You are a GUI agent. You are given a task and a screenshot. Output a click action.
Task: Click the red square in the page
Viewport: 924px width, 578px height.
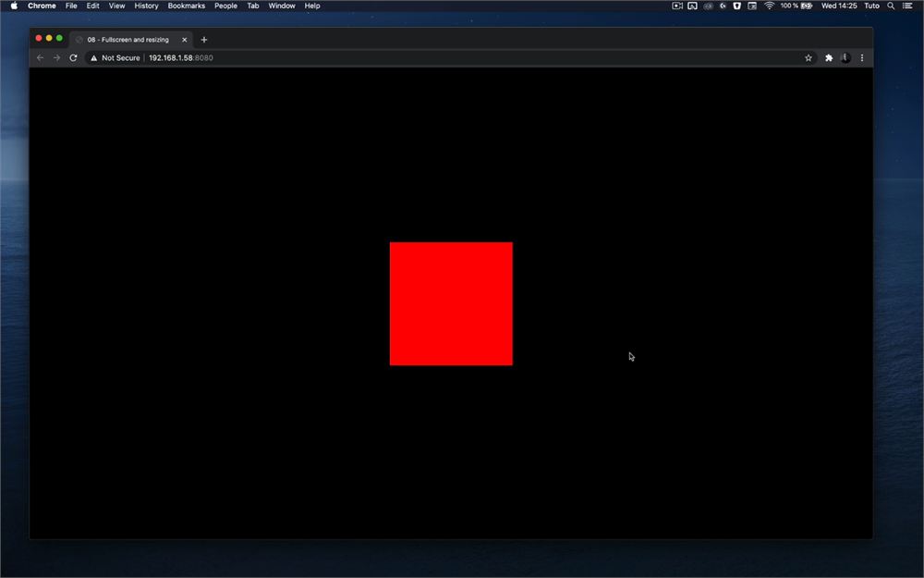pyautogui.click(x=451, y=303)
